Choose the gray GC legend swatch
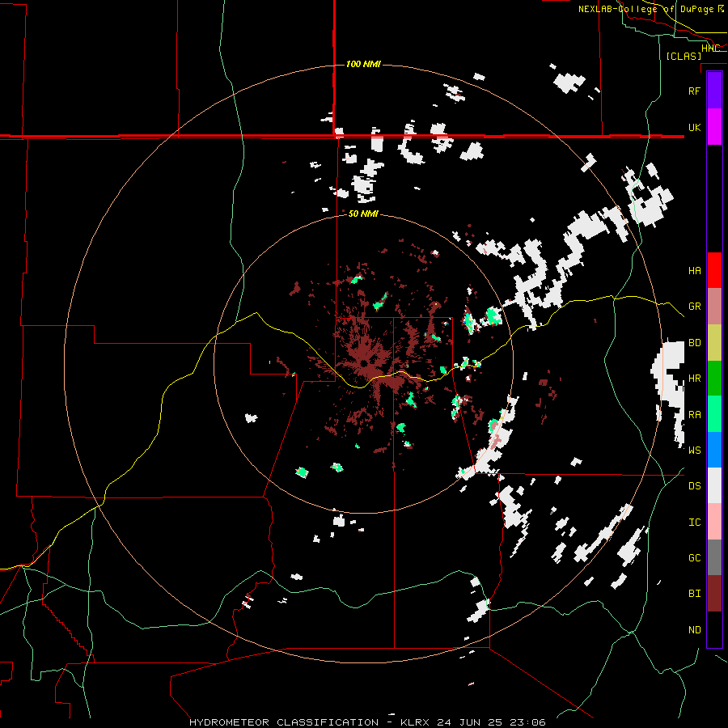The height and width of the screenshot is (728, 728). click(x=714, y=557)
